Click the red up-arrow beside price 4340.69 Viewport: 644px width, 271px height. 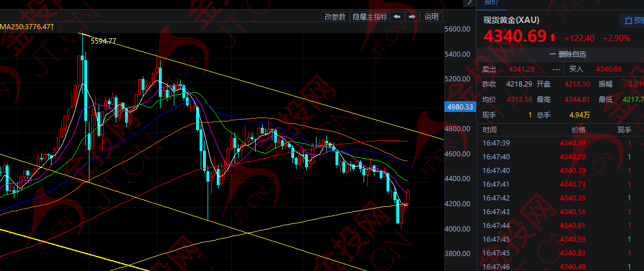pos(552,38)
